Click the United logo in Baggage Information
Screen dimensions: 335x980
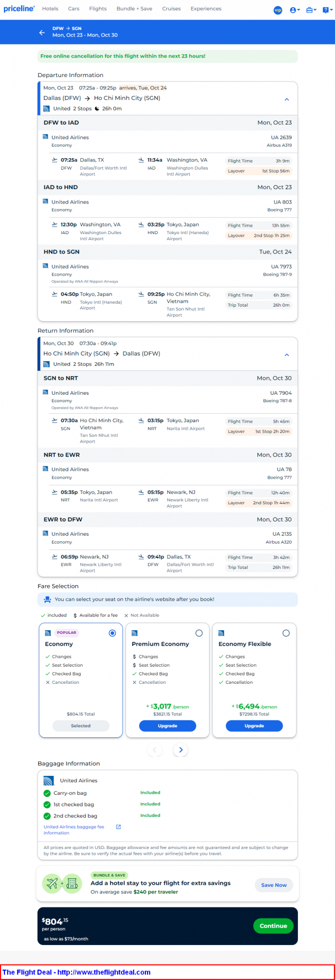tap(48, 780)
